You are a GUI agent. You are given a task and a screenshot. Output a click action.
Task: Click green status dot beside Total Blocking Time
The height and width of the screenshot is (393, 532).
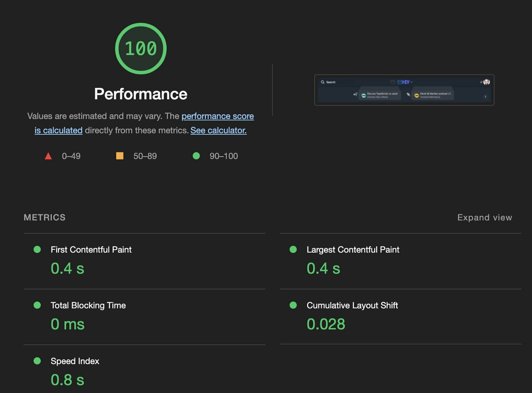click(x=37, y=305)
